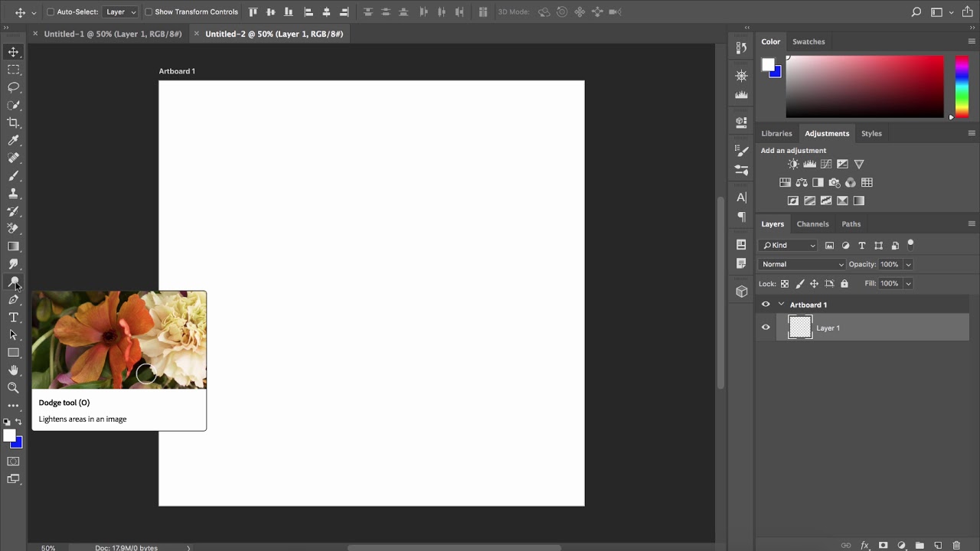
Task: Select the Lasso tool
Action: pos(14,87)
